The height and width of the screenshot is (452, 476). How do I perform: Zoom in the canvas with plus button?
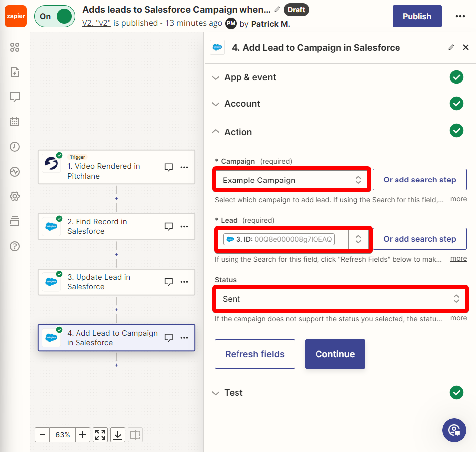tap(83, 435)
